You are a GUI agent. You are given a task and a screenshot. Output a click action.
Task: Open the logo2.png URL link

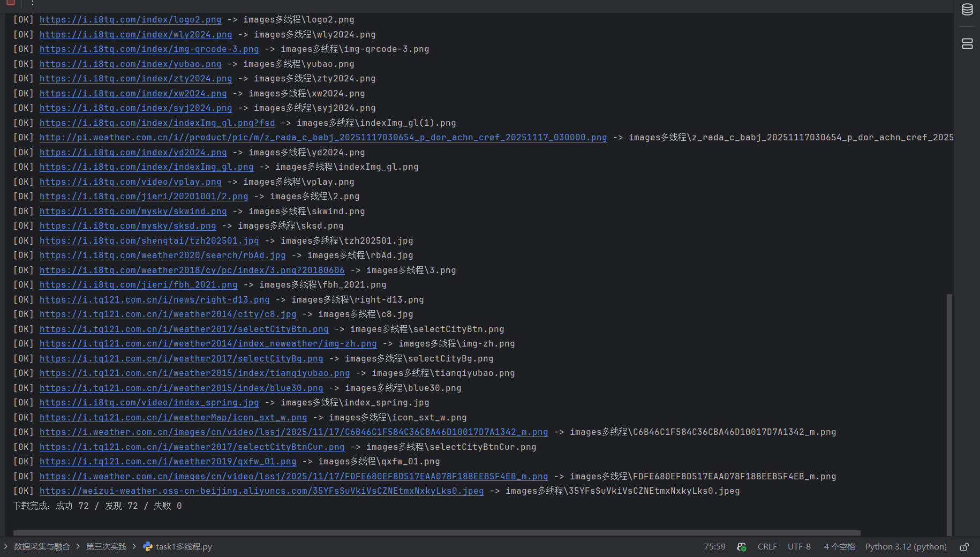click(130, 20)
